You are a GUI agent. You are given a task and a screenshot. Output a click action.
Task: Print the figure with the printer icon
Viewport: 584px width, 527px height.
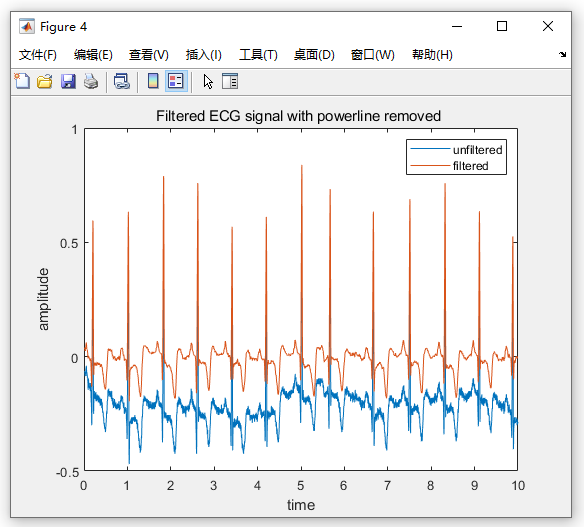[91, 81]
